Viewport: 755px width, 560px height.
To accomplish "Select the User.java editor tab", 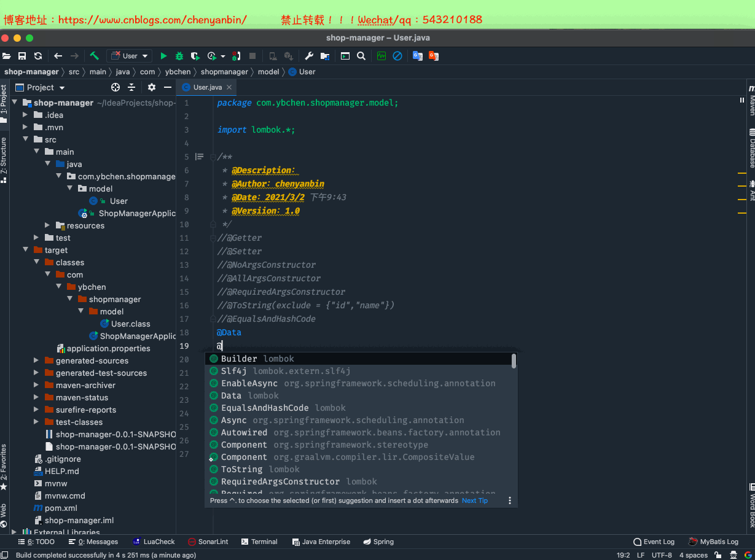I will 207,87.
